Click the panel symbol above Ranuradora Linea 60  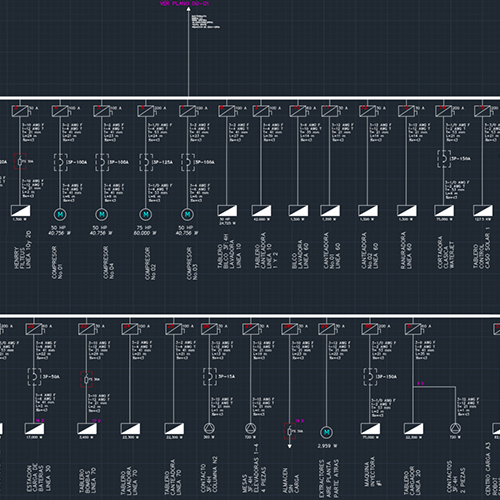click(x=407, y=211)
